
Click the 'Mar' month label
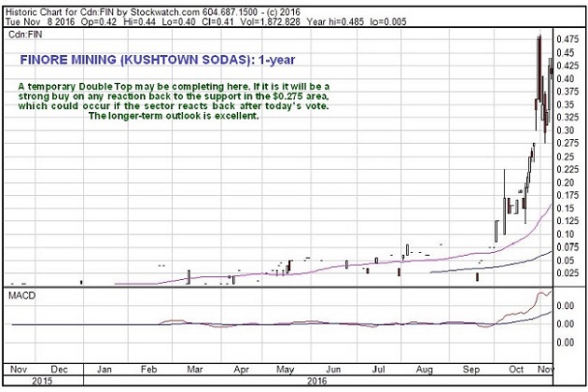[x=195, y=370]
